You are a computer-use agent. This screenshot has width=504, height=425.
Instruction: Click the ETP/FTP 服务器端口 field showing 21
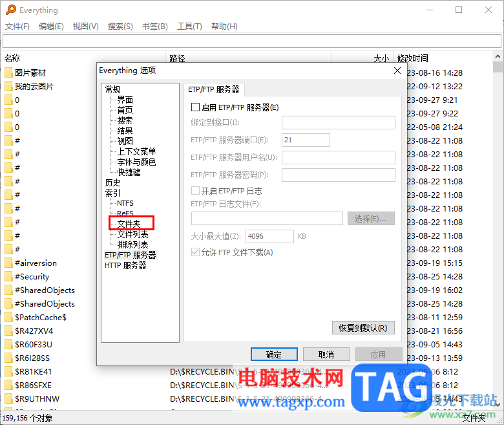click(x=306, y=140)
